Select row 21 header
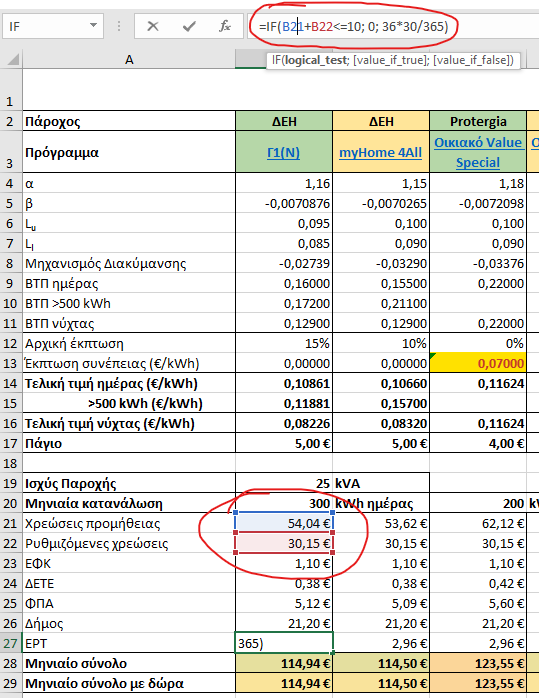This screenshot has width=539, height=698. [11, 524]
